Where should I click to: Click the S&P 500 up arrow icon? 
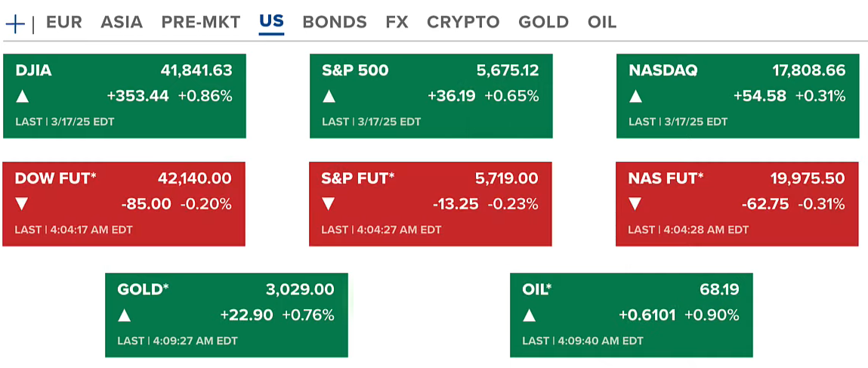click(329, 96)
